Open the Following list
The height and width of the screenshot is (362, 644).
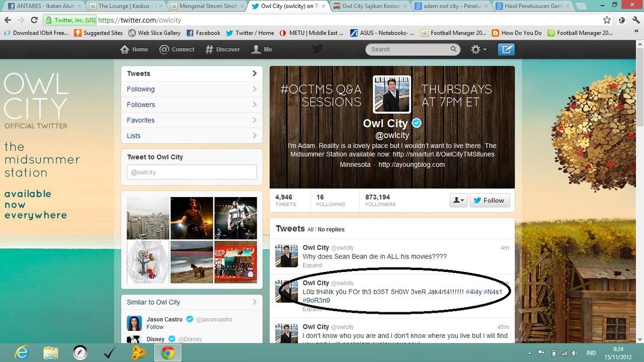[x=192, y=89]
